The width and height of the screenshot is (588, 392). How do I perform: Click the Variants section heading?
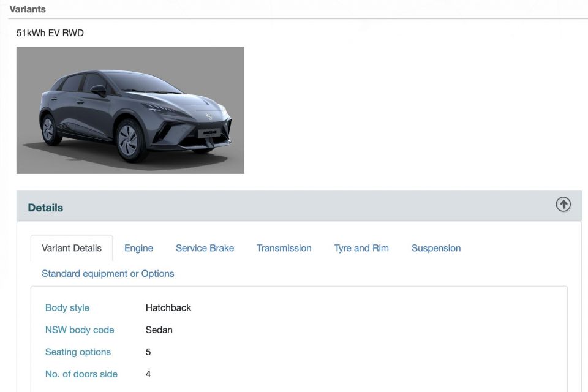click(28, 9)
